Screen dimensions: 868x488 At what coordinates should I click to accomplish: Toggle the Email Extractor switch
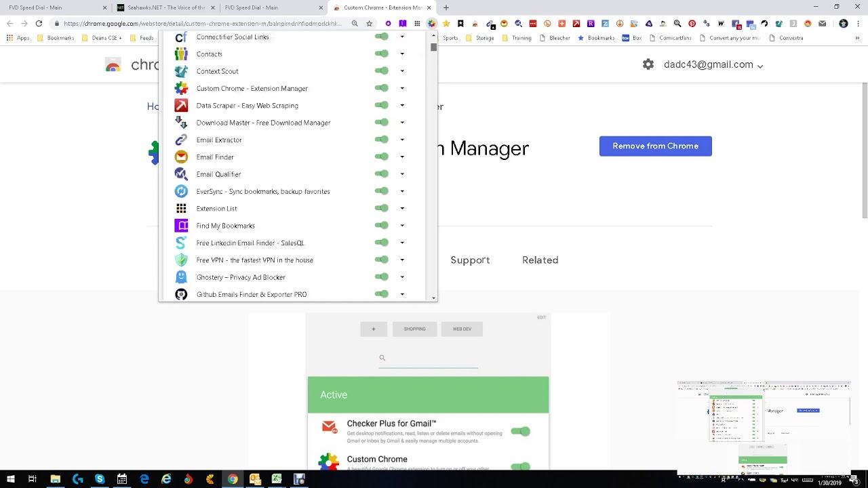[382, 140]
